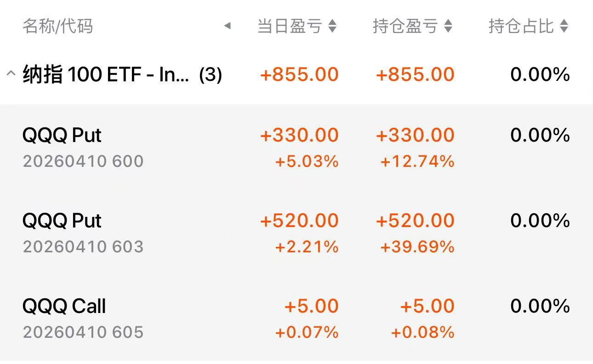Click the +39.69% holding return of 603 Put
Screen dimensions: 593x364
[417, 247]
